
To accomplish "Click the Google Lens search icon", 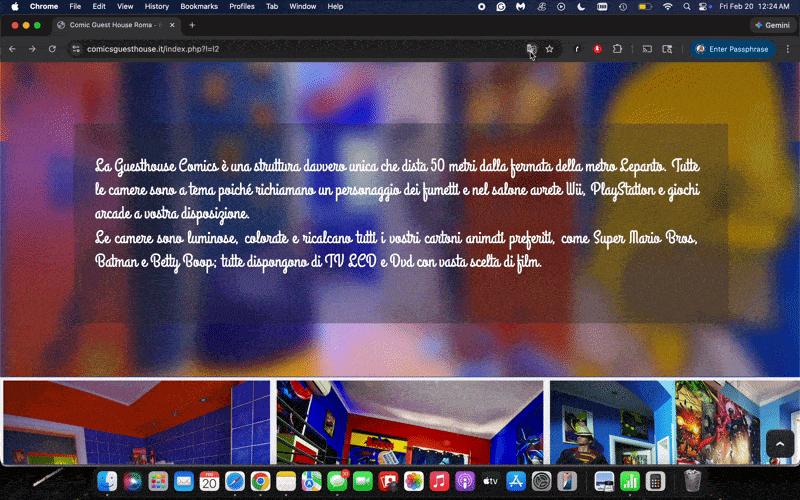I will 667,49.
